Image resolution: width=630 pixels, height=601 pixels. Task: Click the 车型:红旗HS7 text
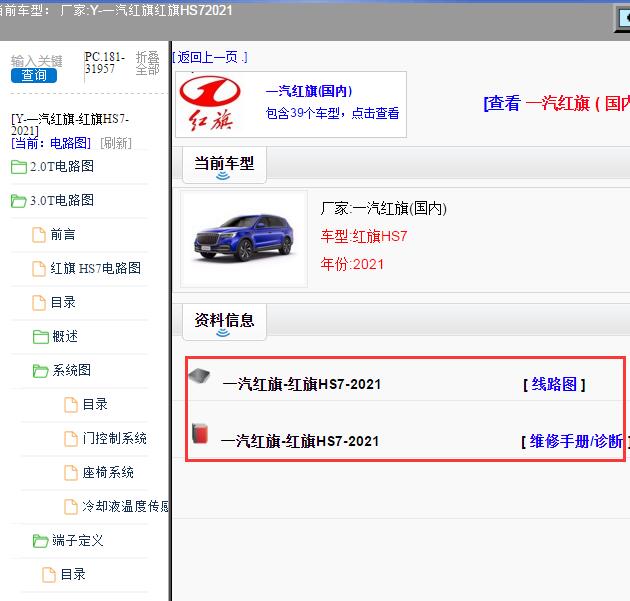[364, 236]
